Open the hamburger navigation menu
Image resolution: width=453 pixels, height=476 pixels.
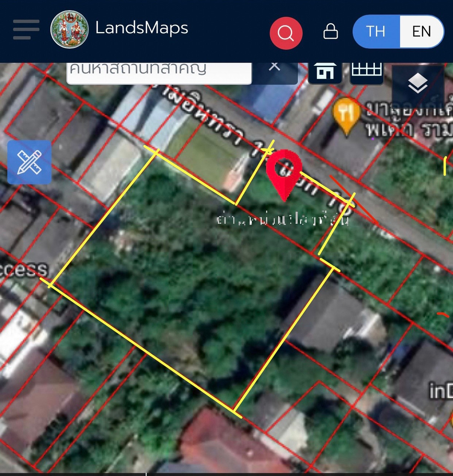click(26, 30)
